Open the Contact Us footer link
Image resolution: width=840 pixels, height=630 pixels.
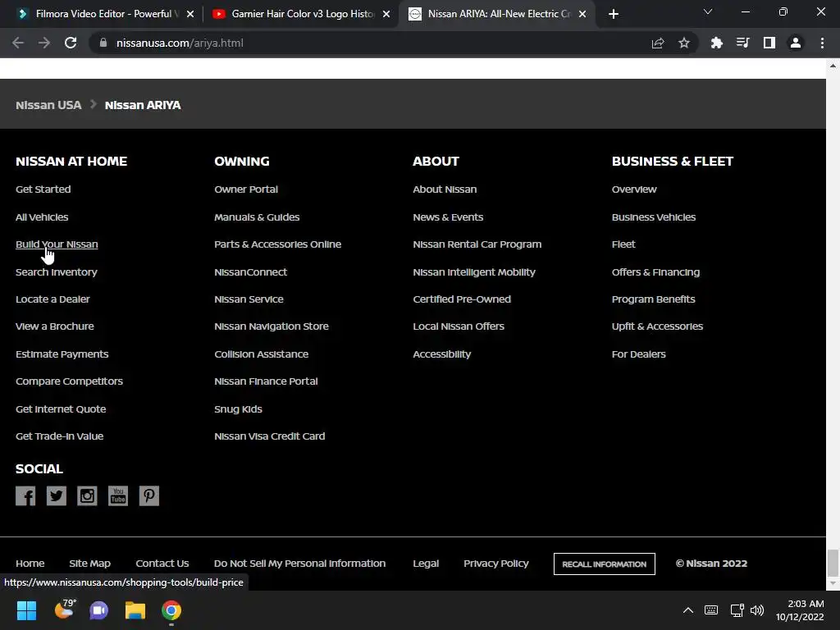tap(162, 564)
